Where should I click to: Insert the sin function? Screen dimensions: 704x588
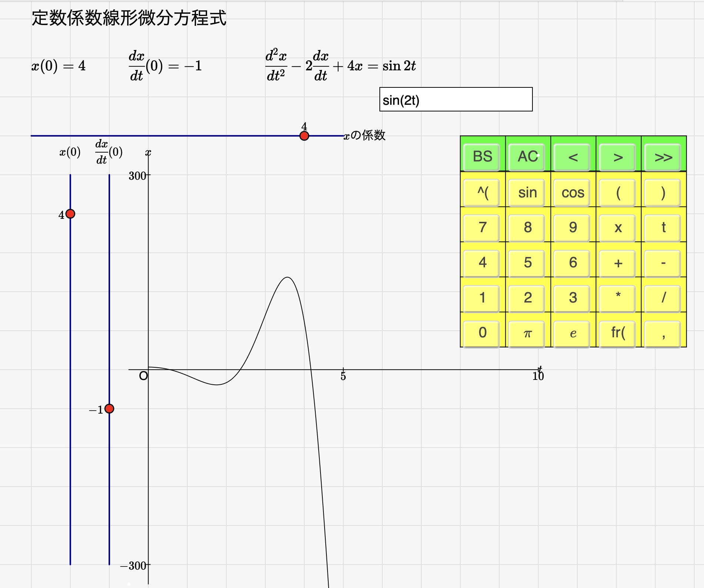[x=527, y=193]
